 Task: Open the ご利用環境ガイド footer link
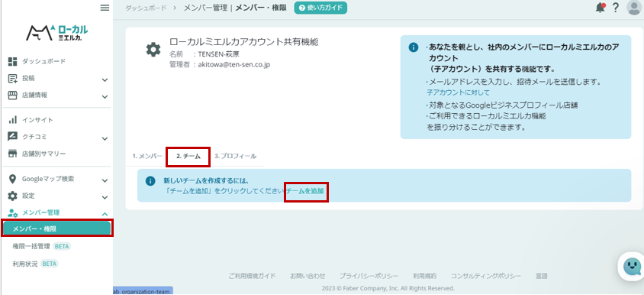[252, 276]
